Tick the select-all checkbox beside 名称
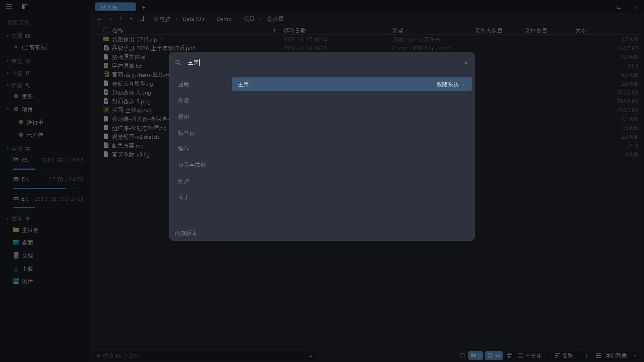This screenshot has height=362, width=644. pyautogui.click(x=106, y=30)
